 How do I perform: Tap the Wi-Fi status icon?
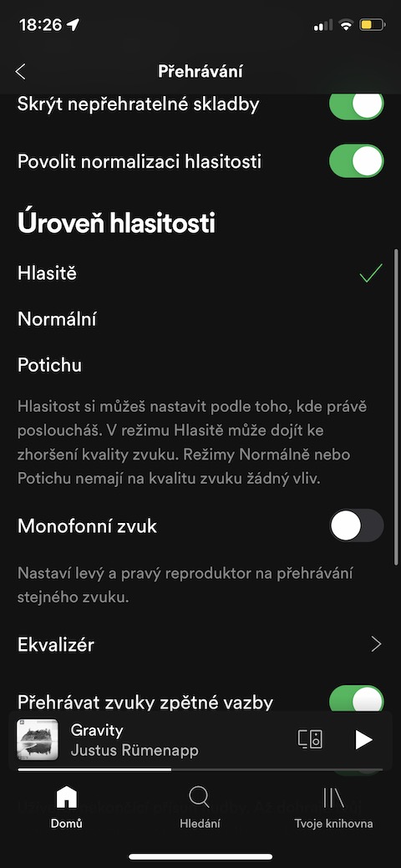[347, 25]
